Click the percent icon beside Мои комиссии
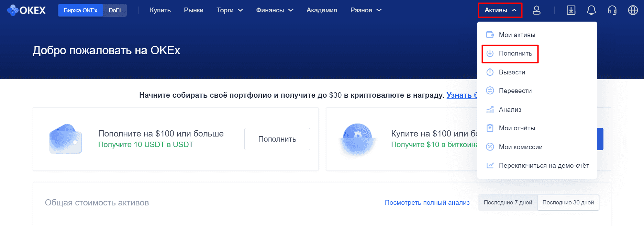644x226 pixels. coord(490,147)
